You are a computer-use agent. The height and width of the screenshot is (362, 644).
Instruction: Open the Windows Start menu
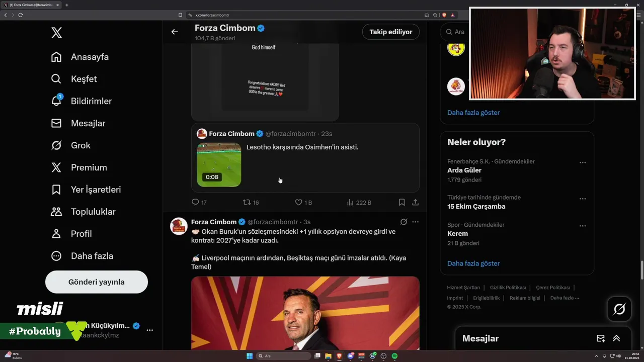[x=250, y=356]
